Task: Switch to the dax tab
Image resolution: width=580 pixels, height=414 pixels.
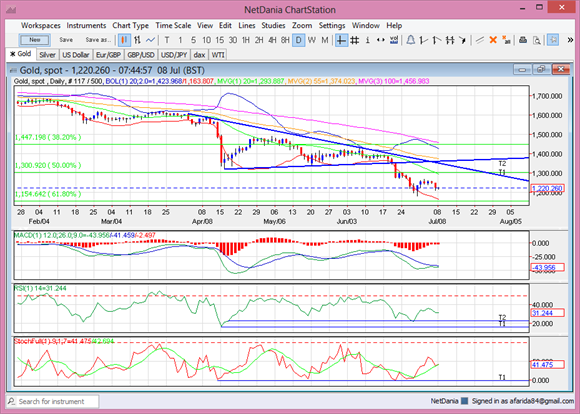Action: click(199, 55)
